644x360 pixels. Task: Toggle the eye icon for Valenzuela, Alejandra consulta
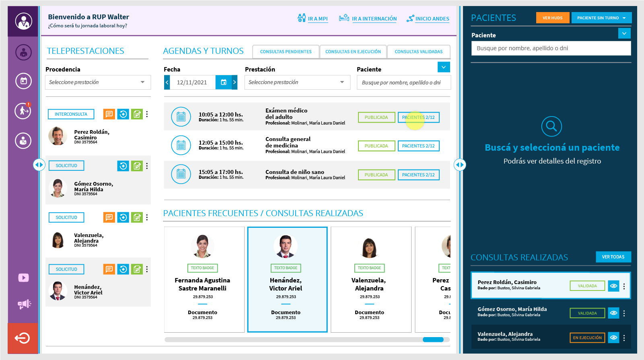[x=613, y=337]
